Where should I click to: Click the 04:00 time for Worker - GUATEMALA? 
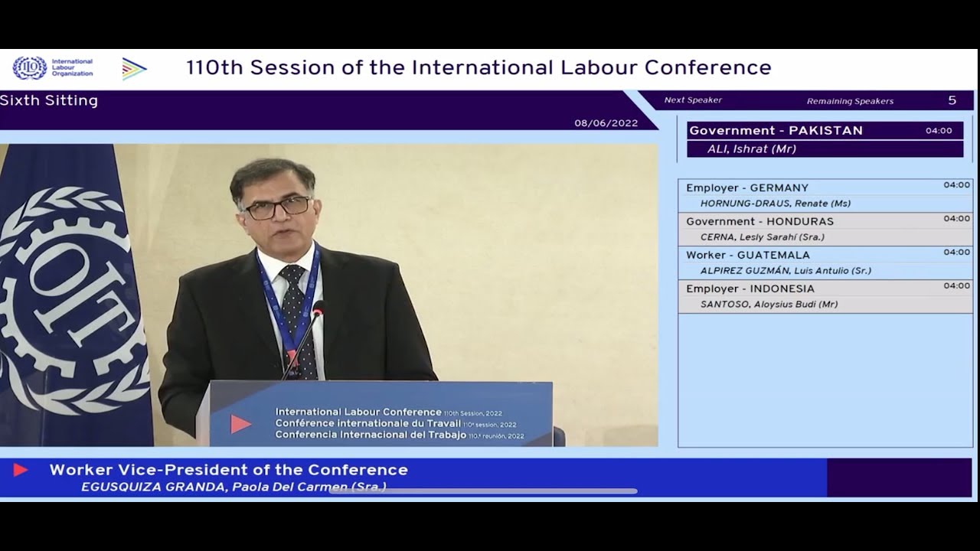[x=957, y=252]
